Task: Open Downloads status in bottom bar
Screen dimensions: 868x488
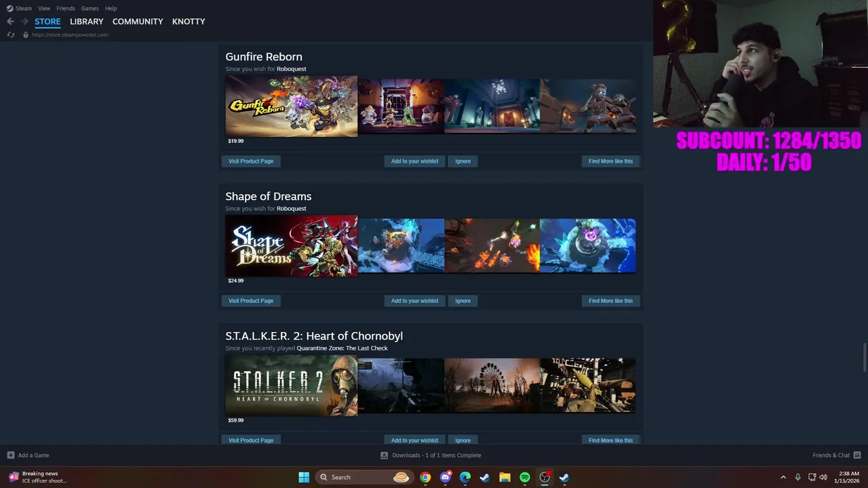Action: pyautogui.click(x=431, y=455)
